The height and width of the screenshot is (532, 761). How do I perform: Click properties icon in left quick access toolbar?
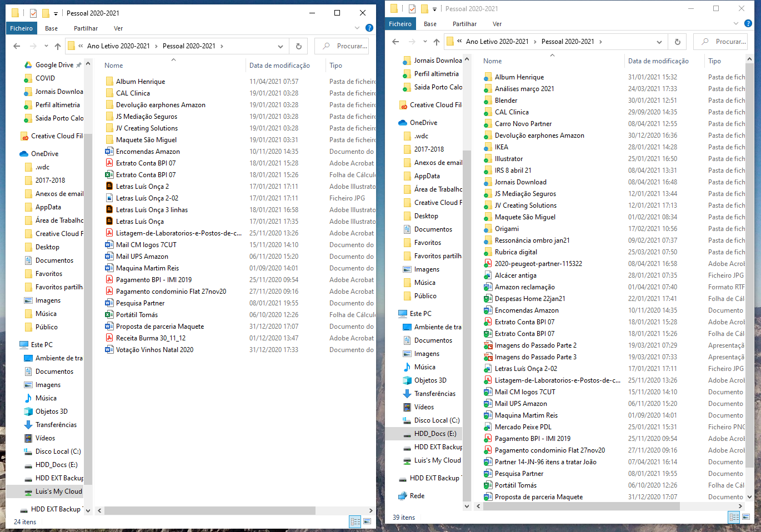click(x=33, y=13)
